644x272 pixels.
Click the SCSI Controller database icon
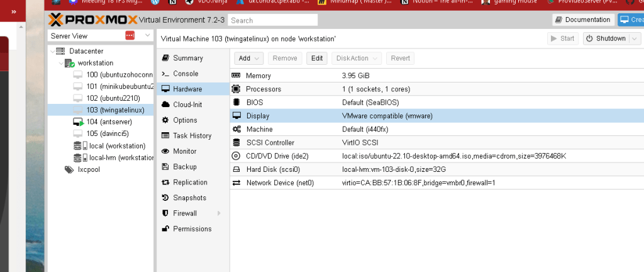point(236,142)
